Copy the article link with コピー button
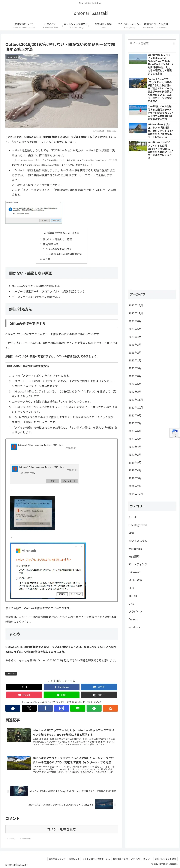The width and height of the screenshot is (180, 868). tap(99, 695)
